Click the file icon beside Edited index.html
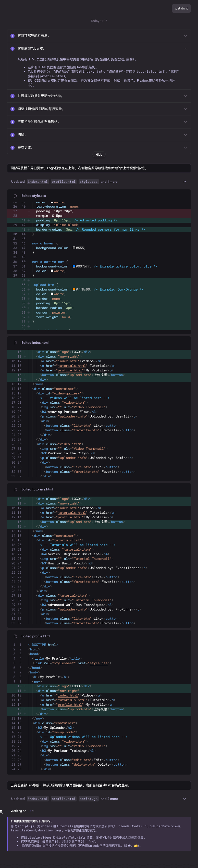Image resolution: width=198 pixels, height=868 pixels. coord(16,343)
